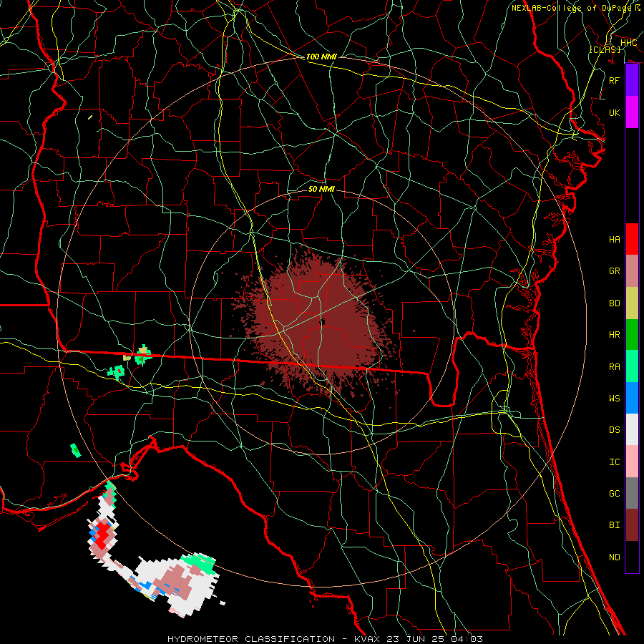Click the ND black legend swatch
This screenshot has height=644, width=644.
tap(632, 557)
